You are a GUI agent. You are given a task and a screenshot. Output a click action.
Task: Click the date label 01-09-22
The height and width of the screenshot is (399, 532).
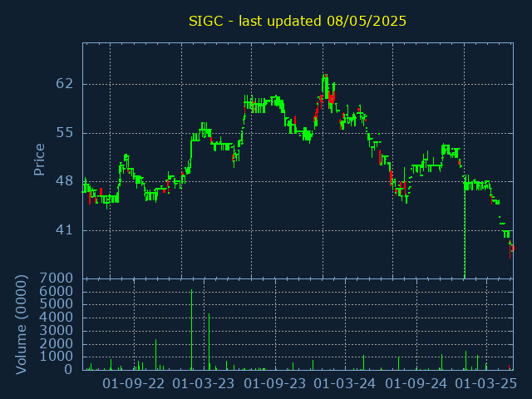point(134,384)
